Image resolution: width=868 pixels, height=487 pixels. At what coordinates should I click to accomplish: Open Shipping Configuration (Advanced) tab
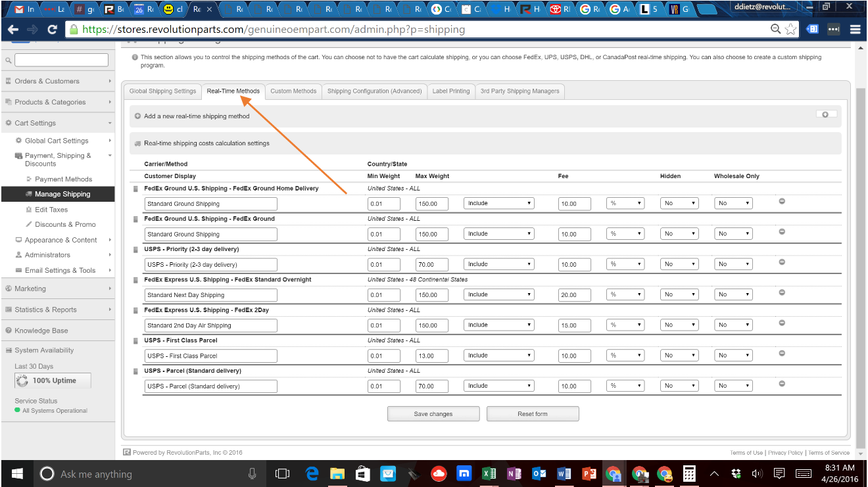375,91
